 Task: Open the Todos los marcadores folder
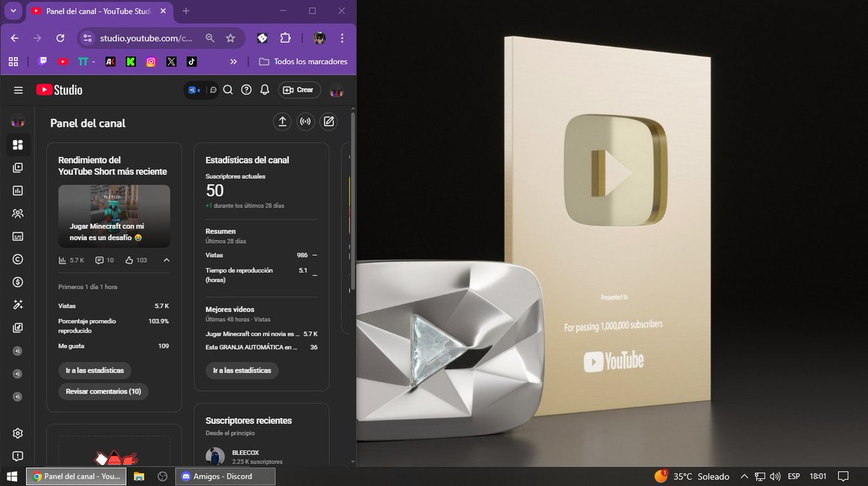point(303,61)
